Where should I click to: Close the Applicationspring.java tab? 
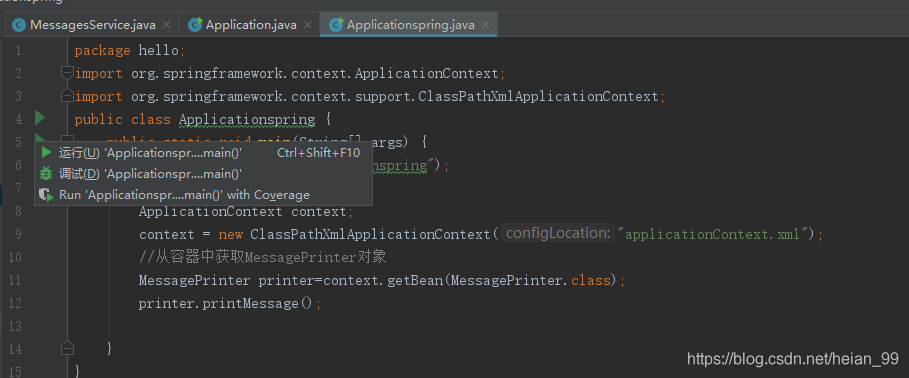(485, 25)
